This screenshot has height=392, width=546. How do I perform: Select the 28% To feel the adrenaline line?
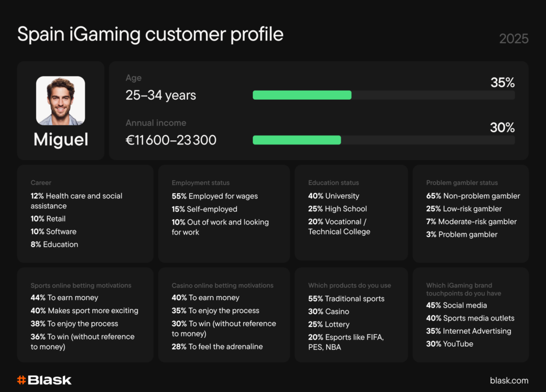pyautogui.click(x=217, y=347)
